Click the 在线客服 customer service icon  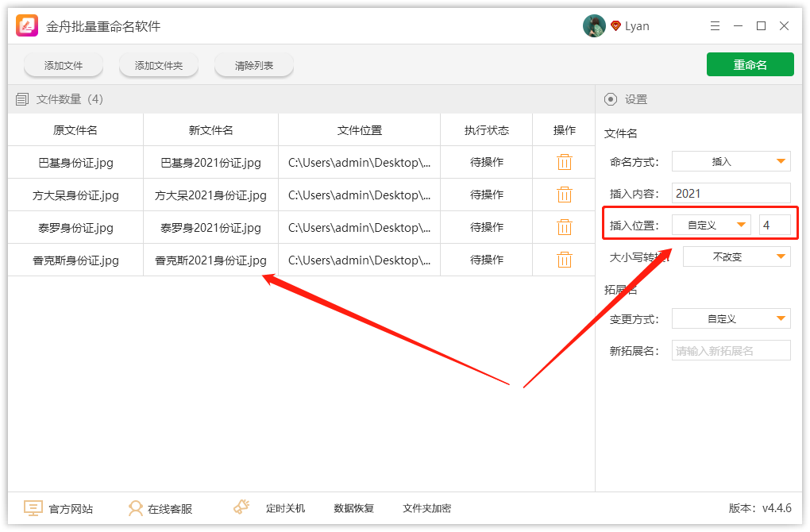pos(137,507)
